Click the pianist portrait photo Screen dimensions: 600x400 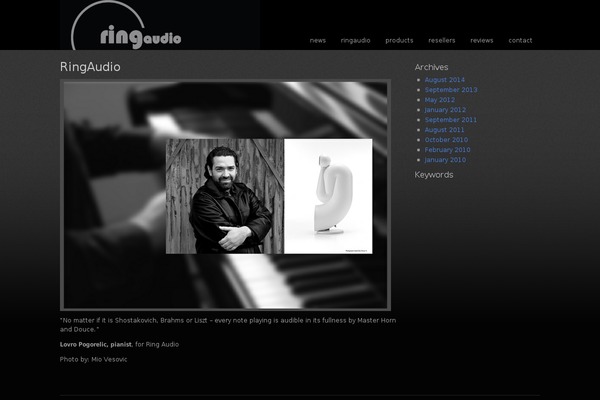point(225,196)
